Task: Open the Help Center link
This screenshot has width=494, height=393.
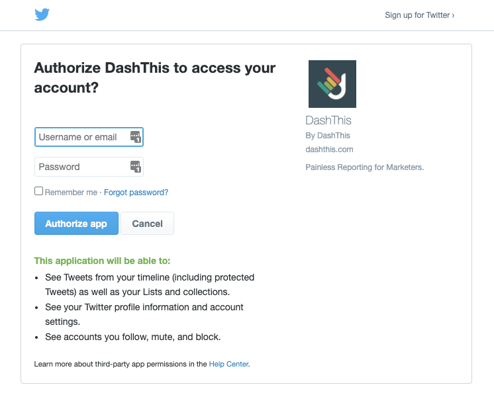Action: tap(229, 364)
